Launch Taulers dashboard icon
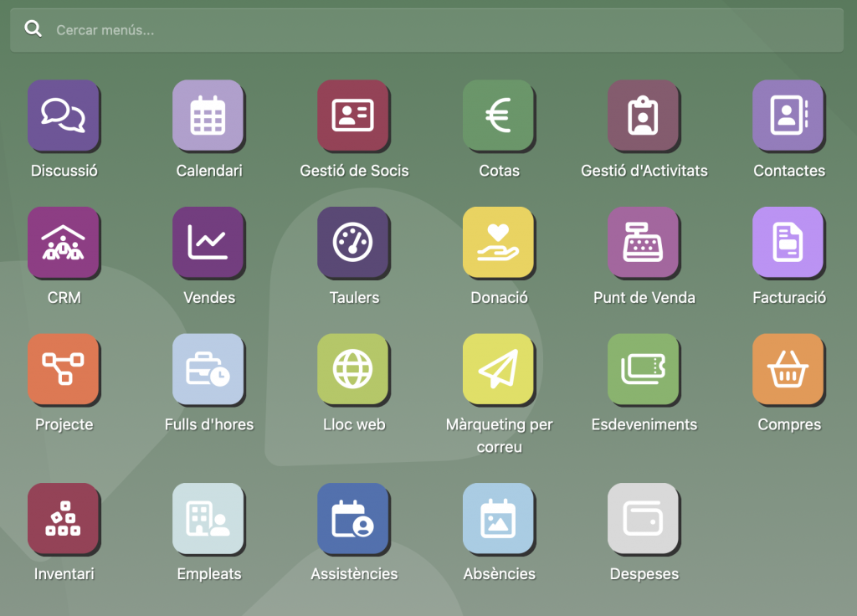Screen dimensions: 857x616 tap(353, 243)
